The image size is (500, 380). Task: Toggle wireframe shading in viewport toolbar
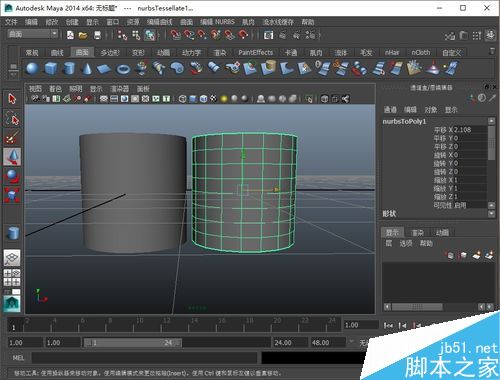182,99
